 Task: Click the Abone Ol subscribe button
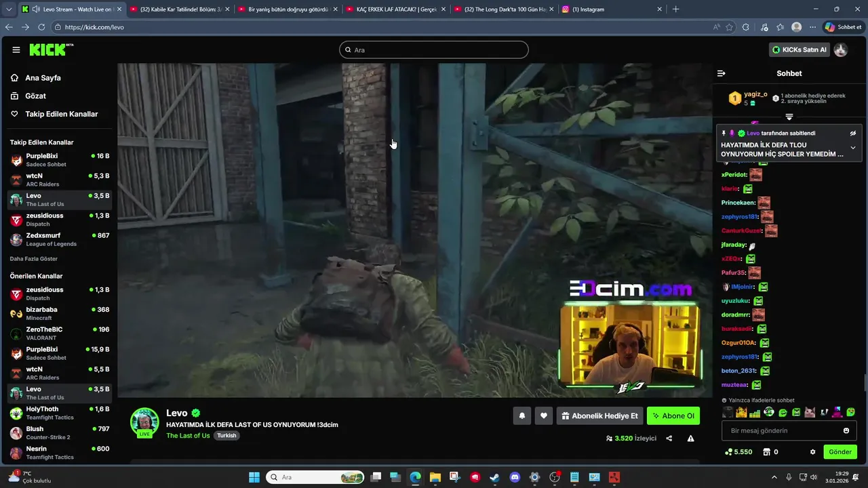click(673, 416)
